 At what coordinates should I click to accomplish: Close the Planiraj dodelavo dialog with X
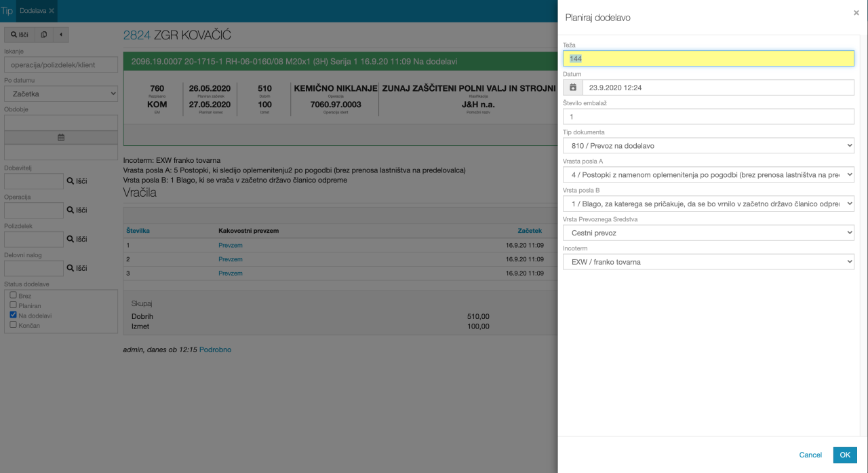click(x=856, y=13)
